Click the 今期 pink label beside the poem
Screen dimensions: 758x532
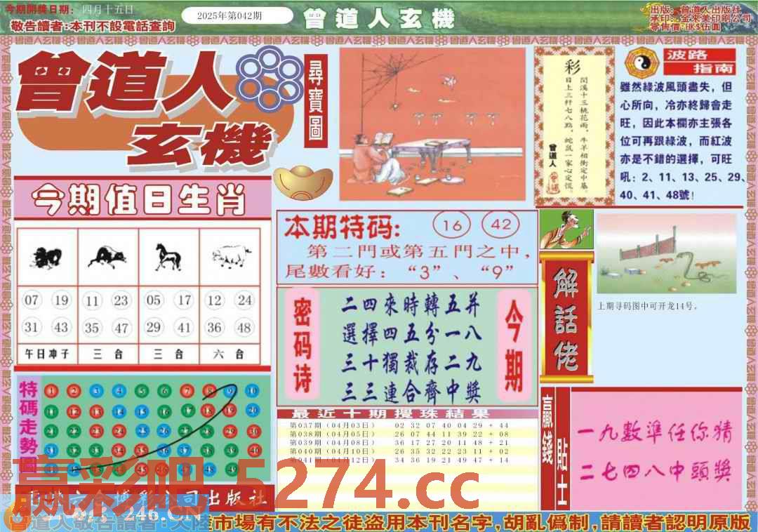(514, 345)
